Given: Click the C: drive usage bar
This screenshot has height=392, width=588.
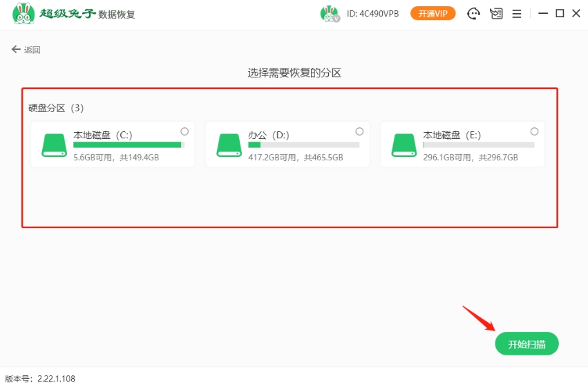Looking at the screenshot, I should click(129, 145).
